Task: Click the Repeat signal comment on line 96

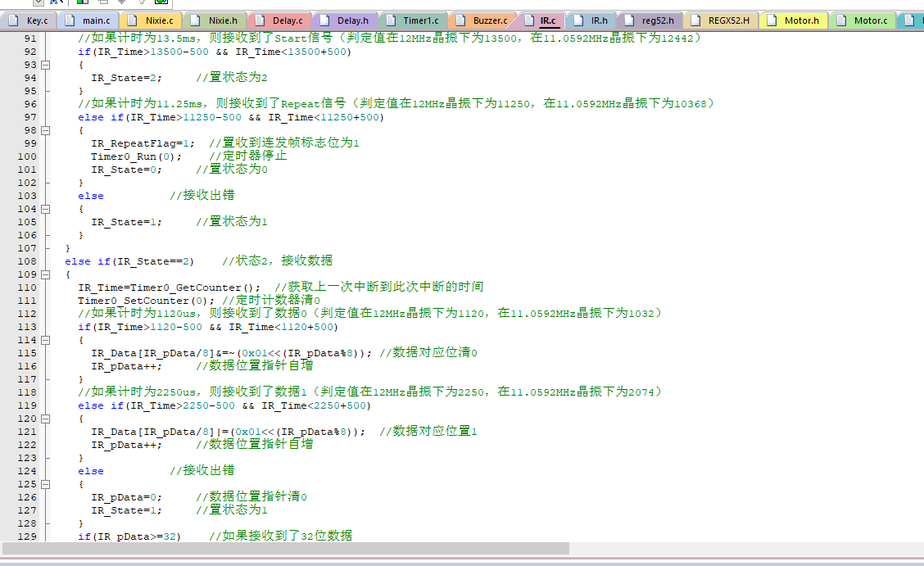Action: click(396, 104)
